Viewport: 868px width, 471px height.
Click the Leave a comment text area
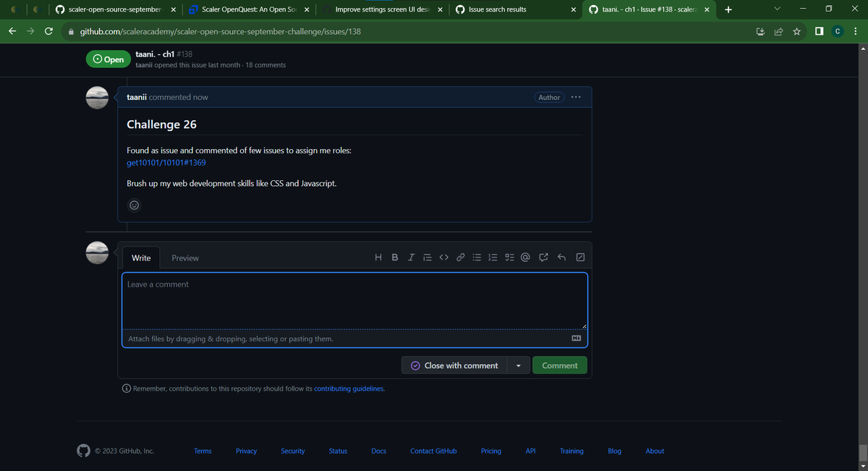coord(354,302)
